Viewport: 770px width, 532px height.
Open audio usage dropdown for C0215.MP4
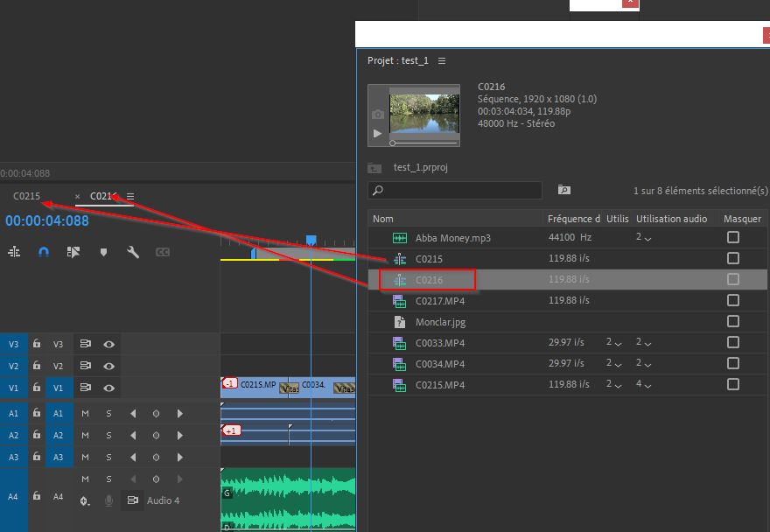coord(643,384)
